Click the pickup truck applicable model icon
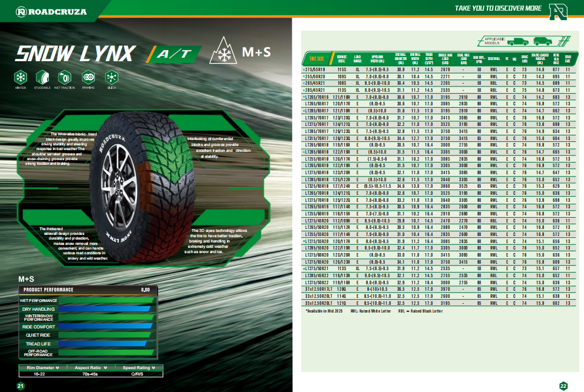 click(x=518, y=41)
